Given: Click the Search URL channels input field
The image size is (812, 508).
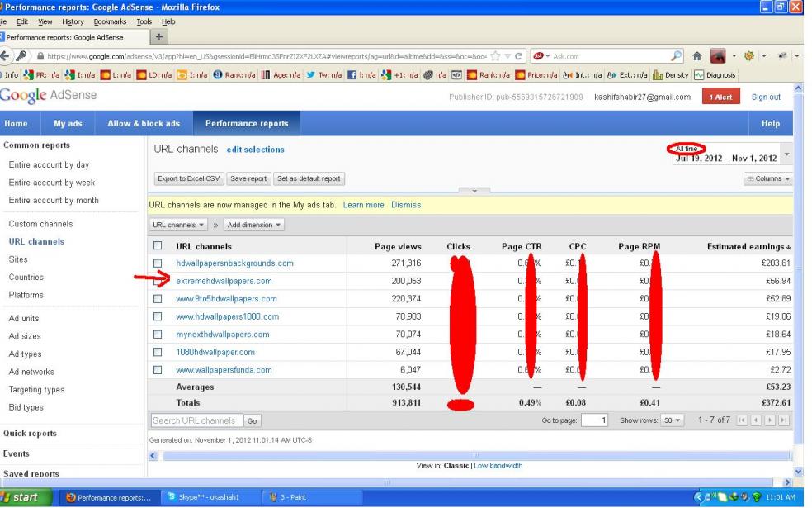Looking at the screenshot, I should (196, 420).
